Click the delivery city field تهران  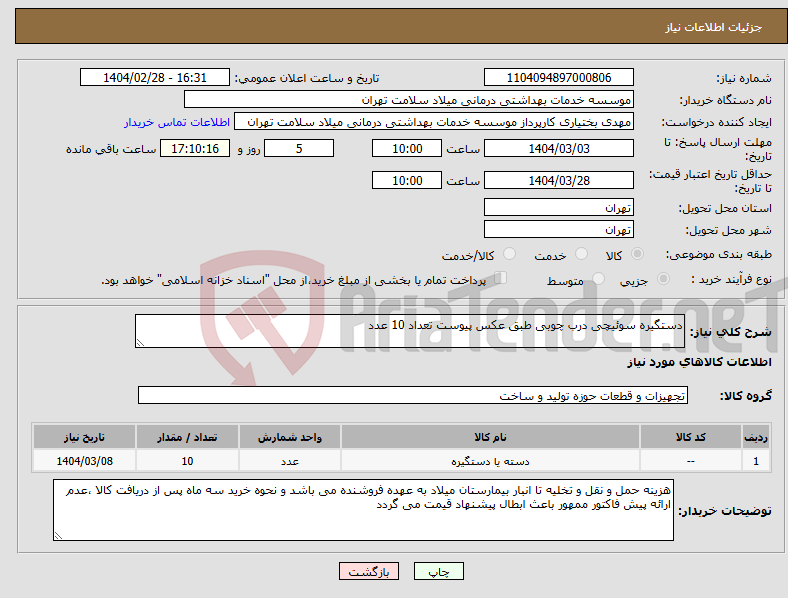pyautogui.click(x=559, y=230)
